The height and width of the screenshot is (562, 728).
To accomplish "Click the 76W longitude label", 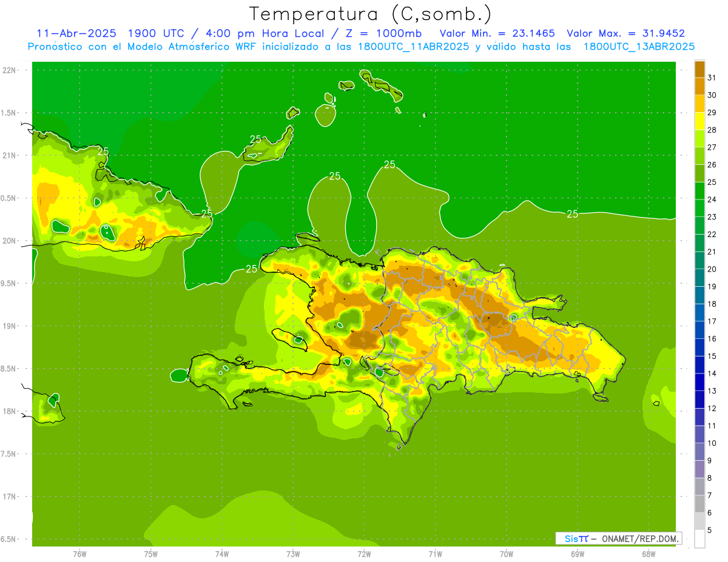I will pos(79,554).
